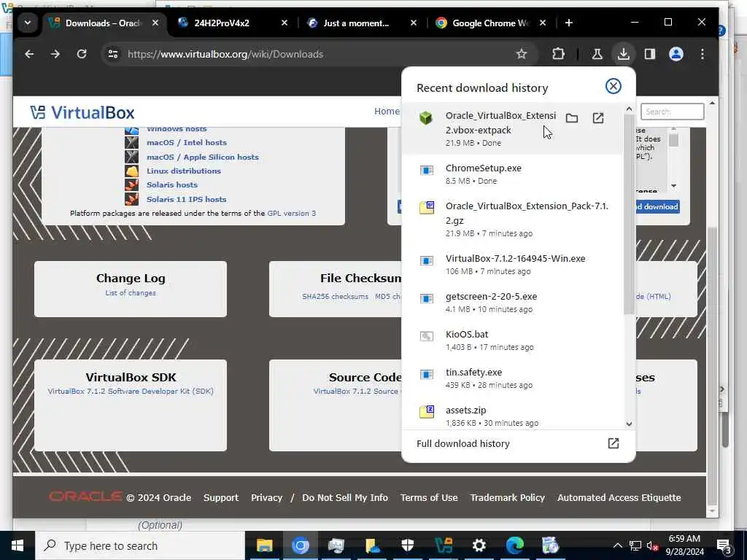Open the Chrome three-dot menu
This screenshot has height=560, width=747.
point(703,54)
